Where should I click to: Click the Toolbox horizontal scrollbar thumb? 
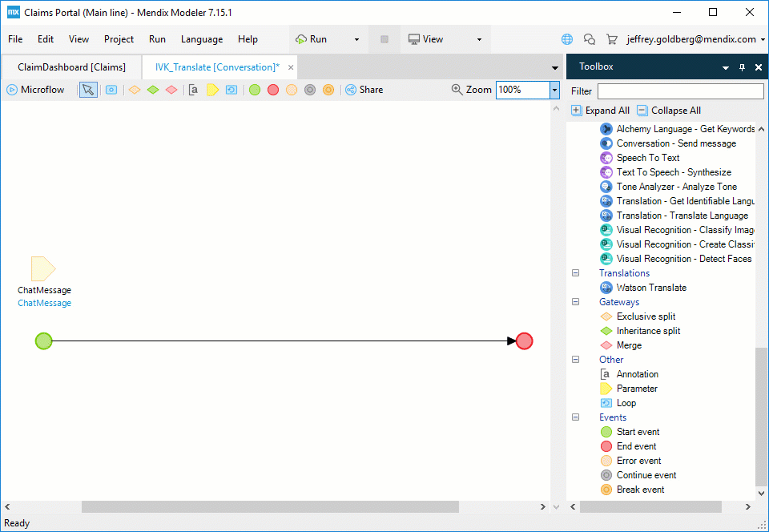click(x=650, y=506)
